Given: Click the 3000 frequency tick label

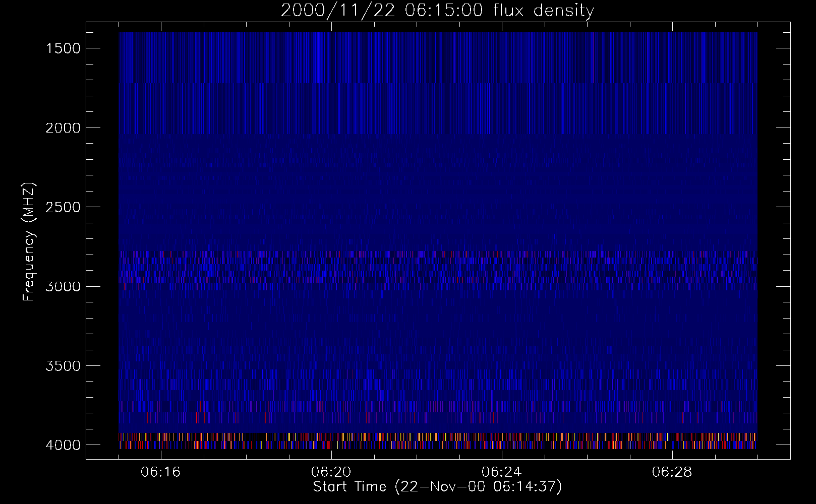Looking at the screenshot, I should click(63, 287).
